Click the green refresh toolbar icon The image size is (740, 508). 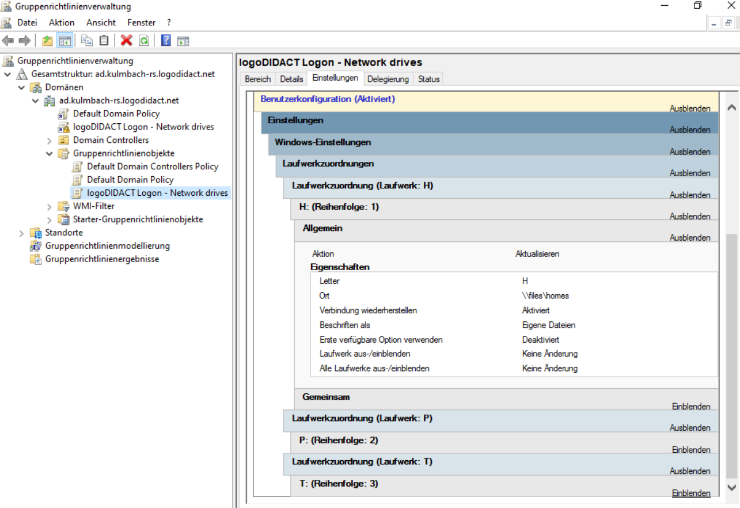coord(144,41)
